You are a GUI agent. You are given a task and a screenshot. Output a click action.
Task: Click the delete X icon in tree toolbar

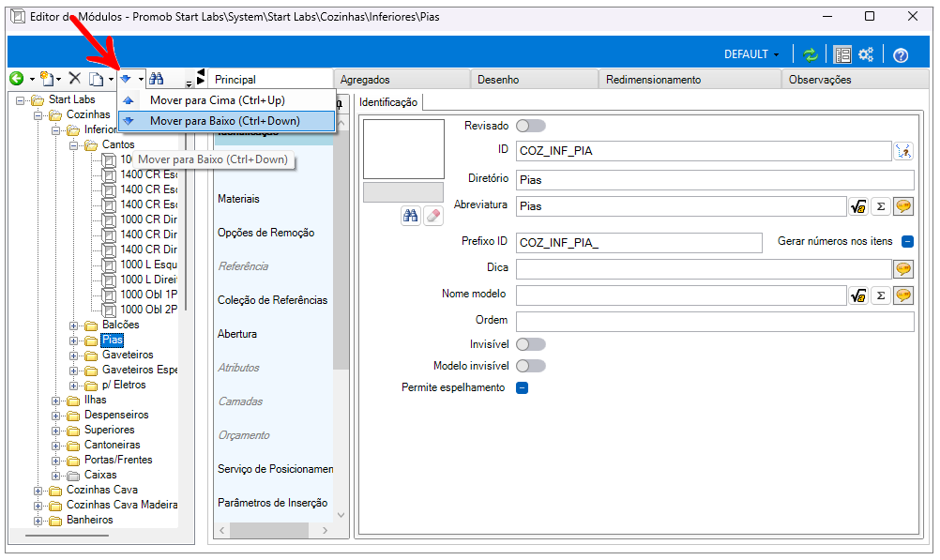(x=75, y=79)
